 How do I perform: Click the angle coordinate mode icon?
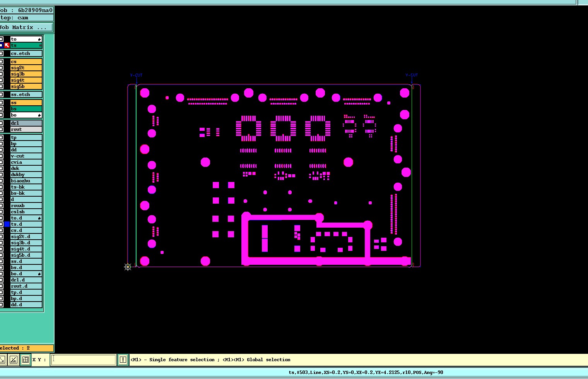14,360
